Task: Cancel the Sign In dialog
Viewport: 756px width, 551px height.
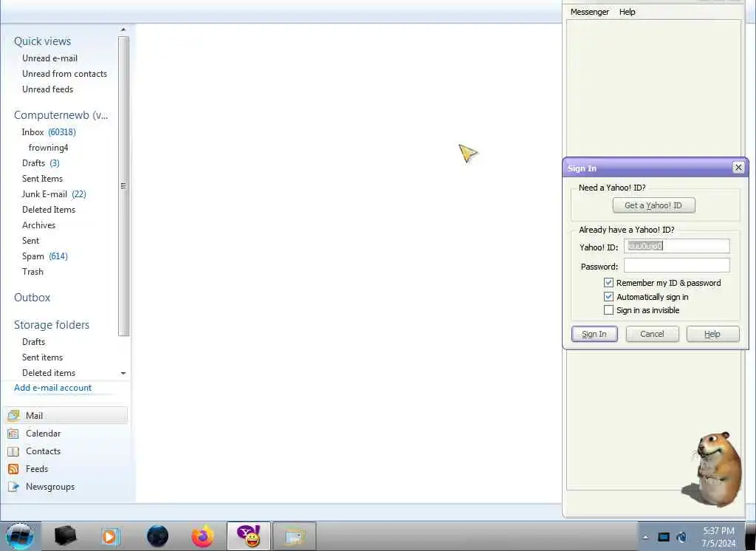Action: coord(652,334)
